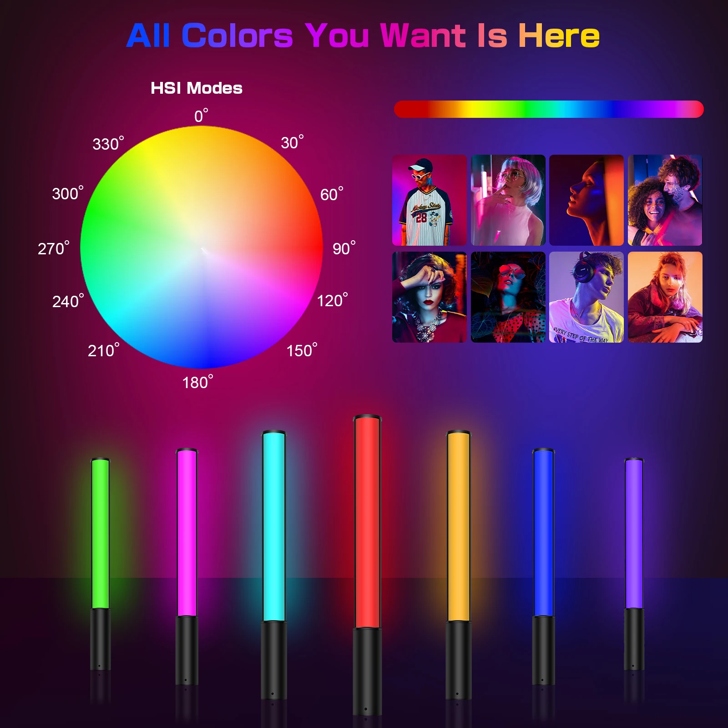
Task: Click the HSI color wheel center
Action: tap(202, 248)
